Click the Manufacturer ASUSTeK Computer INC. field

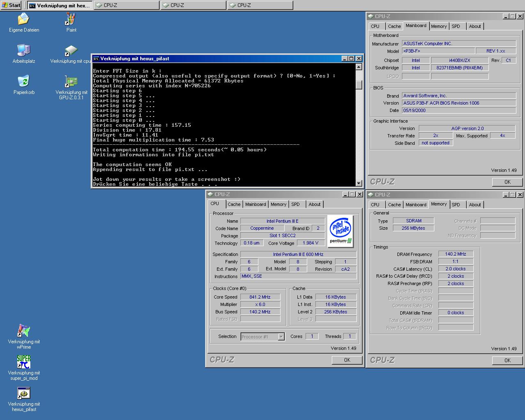tap(459, 43)
